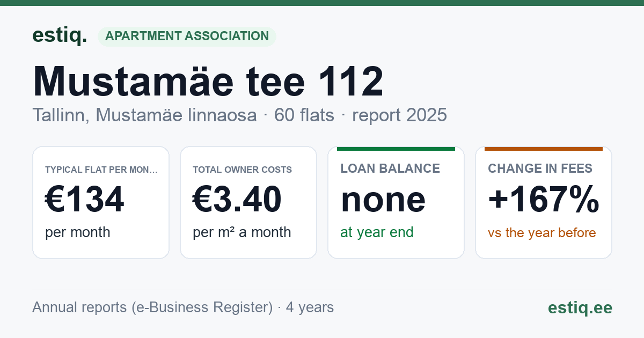Viewport: 644px width, 338px height.
Task: Click the 'at year end' caption
Action: (x=377, y=232)
